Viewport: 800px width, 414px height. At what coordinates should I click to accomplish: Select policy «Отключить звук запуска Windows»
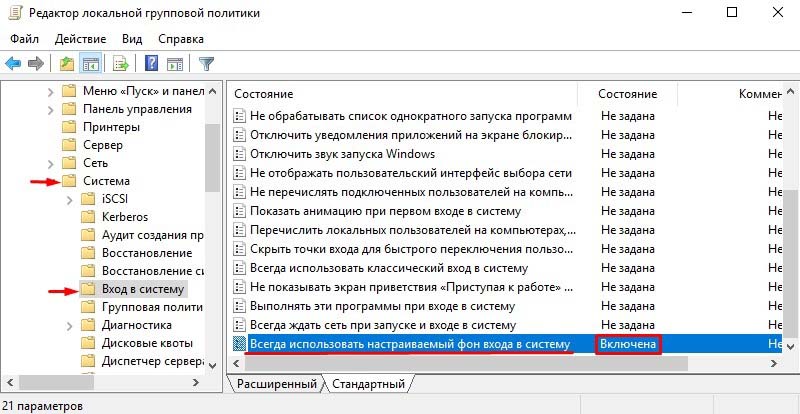pos(342,154)
